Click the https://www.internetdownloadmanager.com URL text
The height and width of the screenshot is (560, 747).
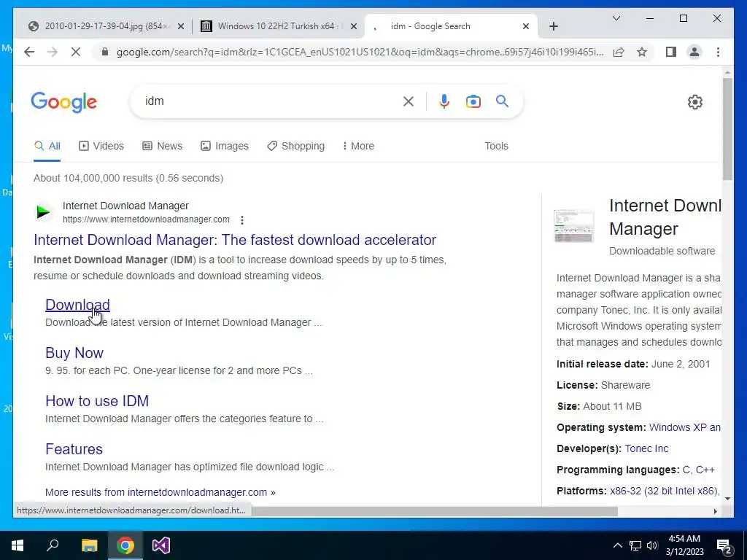(146, 219)
